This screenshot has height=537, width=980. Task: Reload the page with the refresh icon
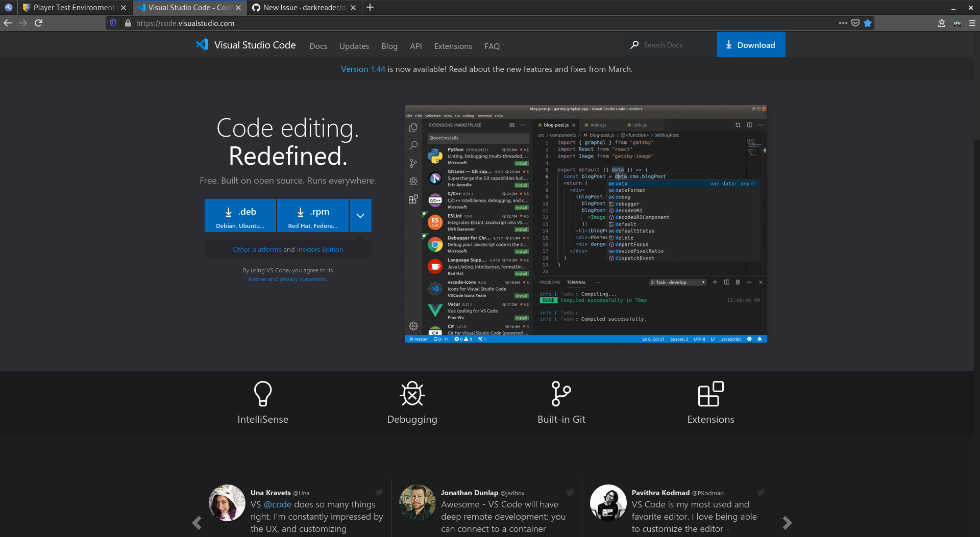tap(39, 23)
